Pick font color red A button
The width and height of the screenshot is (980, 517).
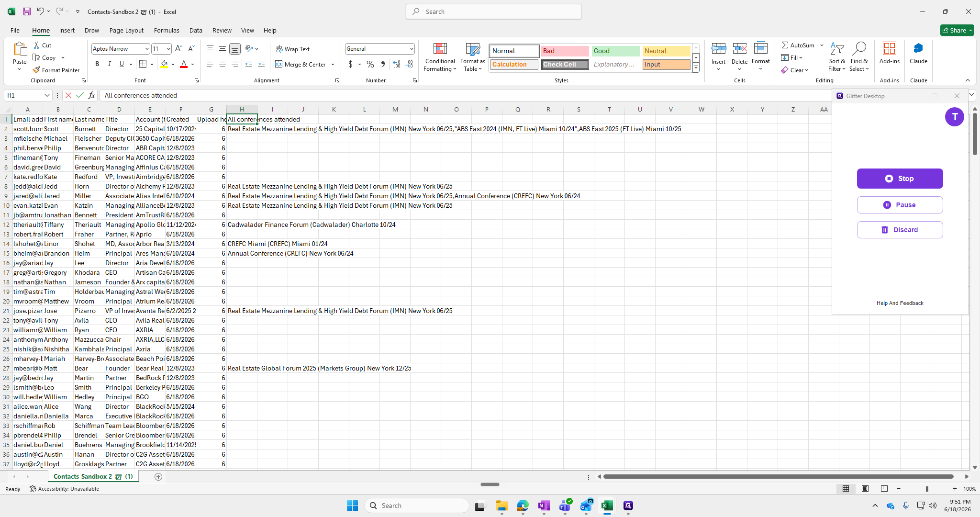[183, 64]
